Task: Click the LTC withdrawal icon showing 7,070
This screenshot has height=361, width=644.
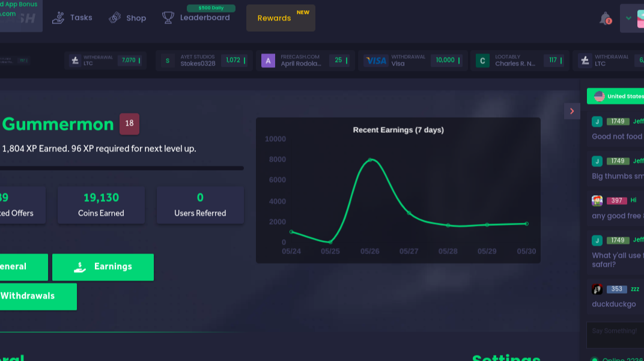Action: pos(74,61)
